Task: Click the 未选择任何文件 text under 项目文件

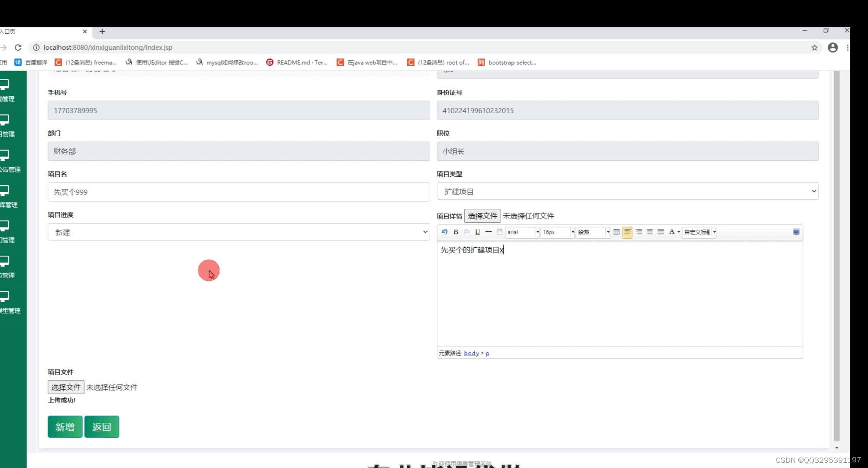Action: point(112,387)
